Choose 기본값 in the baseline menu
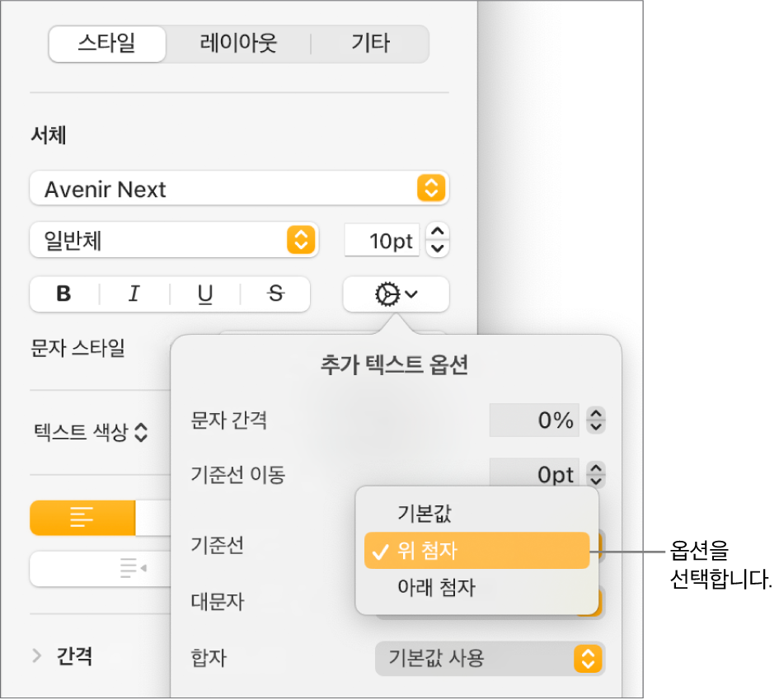Viewport: 779px width, 700px height. click(477, 513)
